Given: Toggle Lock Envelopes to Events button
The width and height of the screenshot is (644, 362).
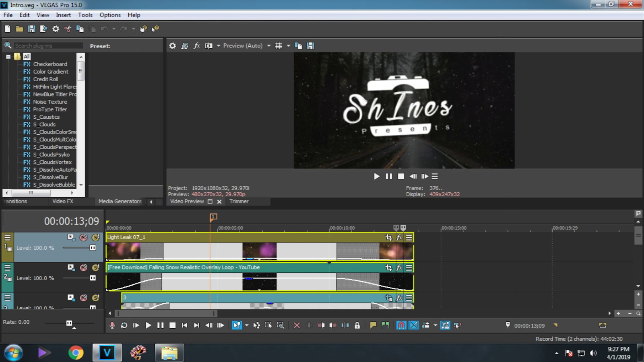Looking at the screenshot, I should [x=445, y=325].
